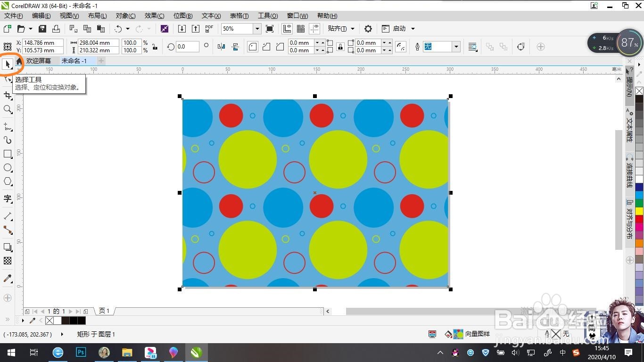
Task: Select the Scalloped Corner style
Action: 266,47
